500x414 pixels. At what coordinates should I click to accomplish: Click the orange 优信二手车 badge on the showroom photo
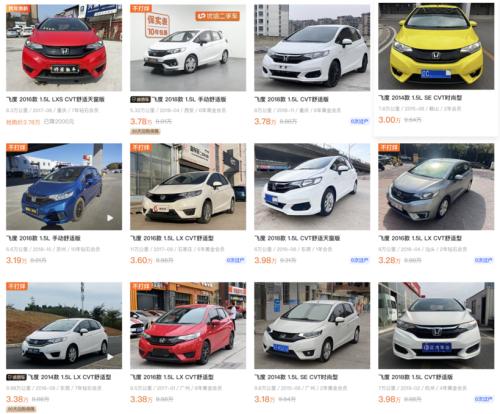218,16
